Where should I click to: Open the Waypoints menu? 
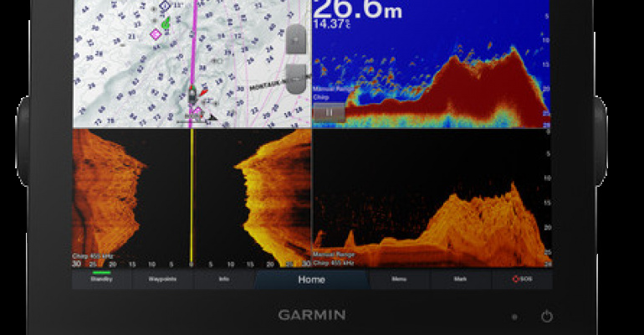click(x=162, y=279)
